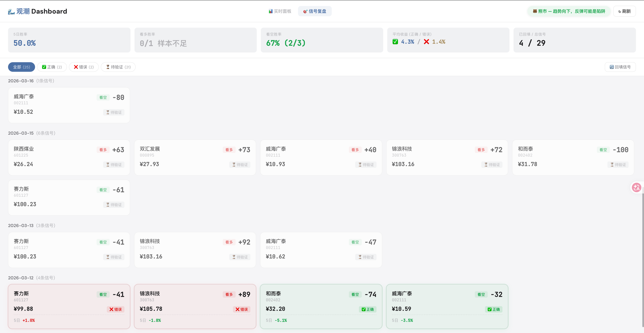Filter by 待验证 (21) signals
644x333 pixels.
point(118,67)
